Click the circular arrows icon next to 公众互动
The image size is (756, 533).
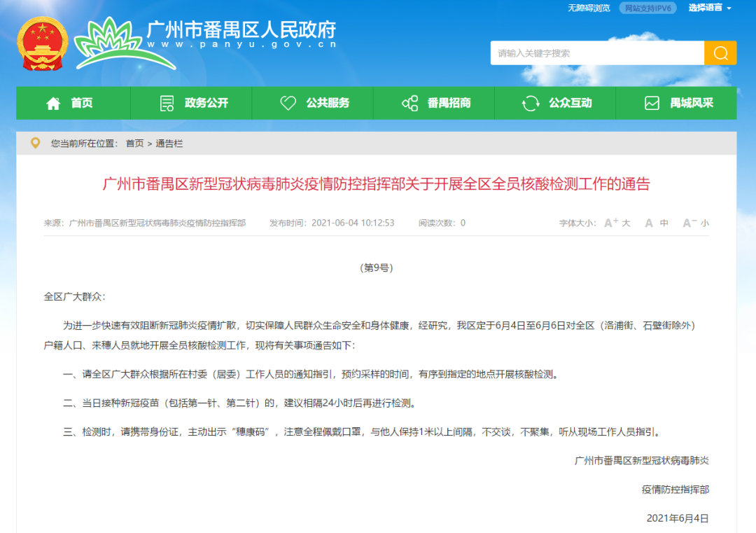coord(531,102)
